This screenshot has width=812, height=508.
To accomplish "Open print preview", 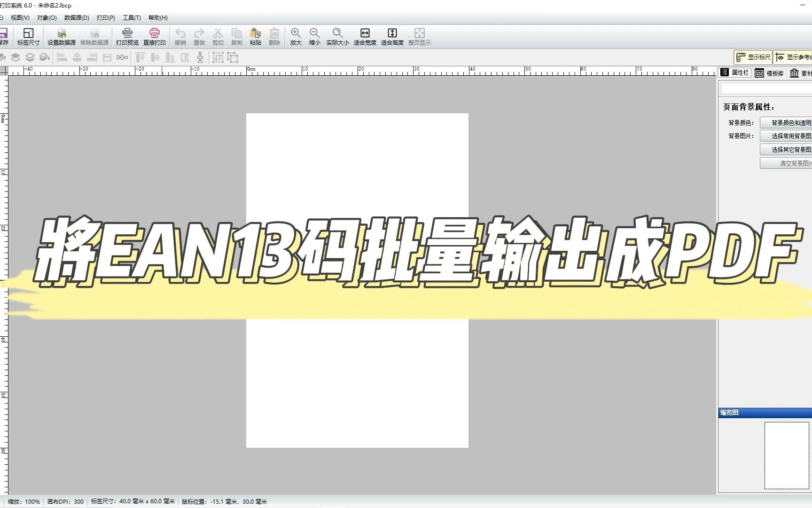I will point(127,36).
